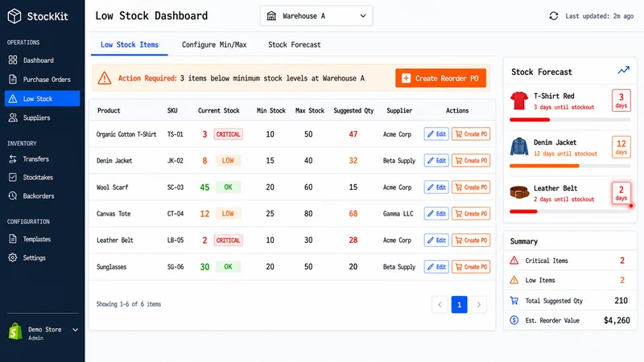Edit the Sunglasses row
Image resolution: width=644 pixels, height=362 pixels.
click(436, 267)
